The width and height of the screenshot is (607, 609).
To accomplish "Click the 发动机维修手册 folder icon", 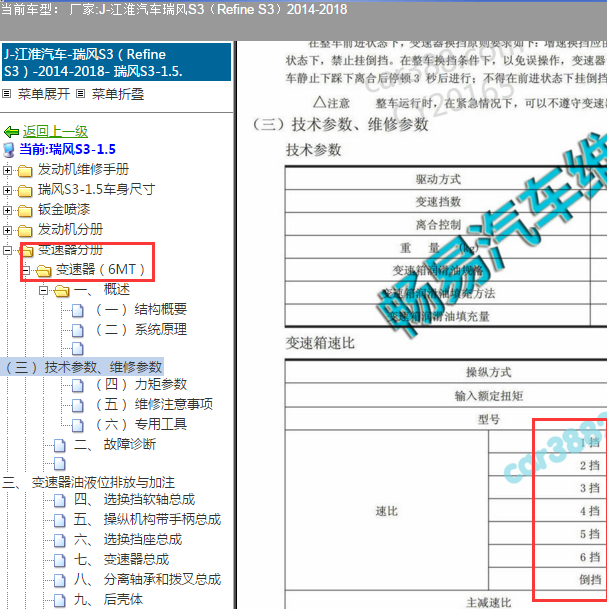I will click(x=25, y=171).
